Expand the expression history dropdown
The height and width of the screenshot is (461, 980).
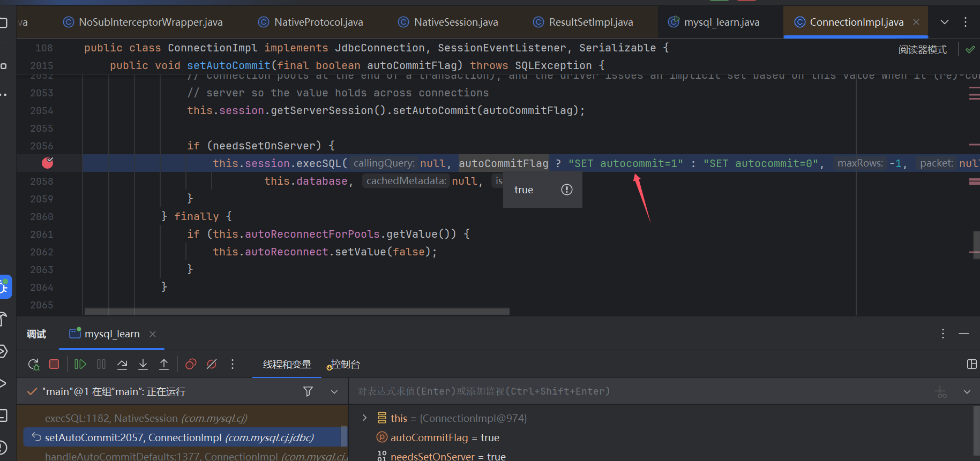pyautogui.click(x=967, y=392)
